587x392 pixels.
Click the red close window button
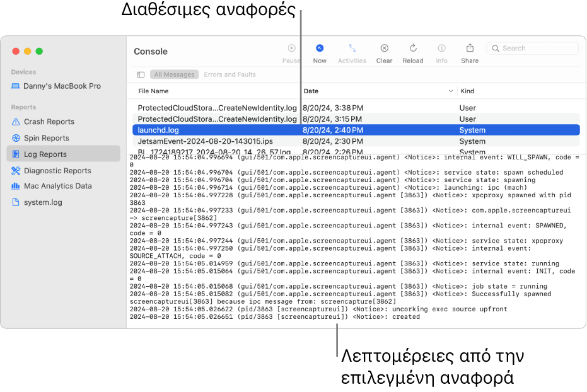coord(16,51)
